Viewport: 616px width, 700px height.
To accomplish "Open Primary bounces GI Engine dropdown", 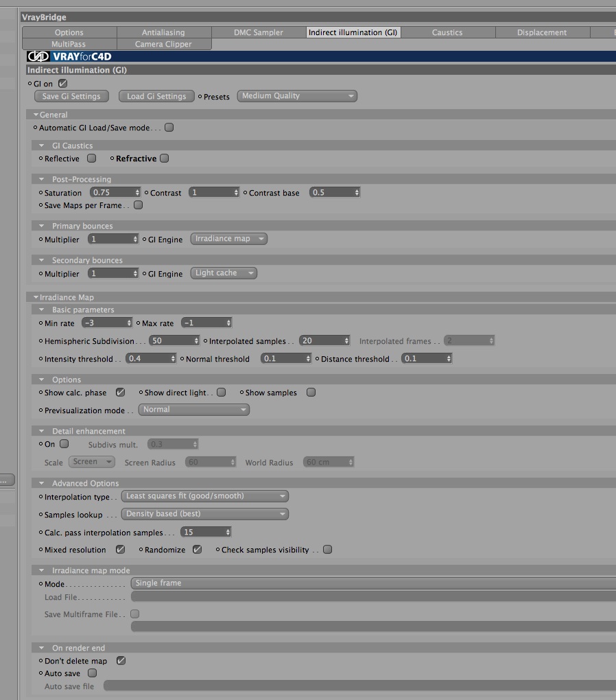I will point(228,239).
